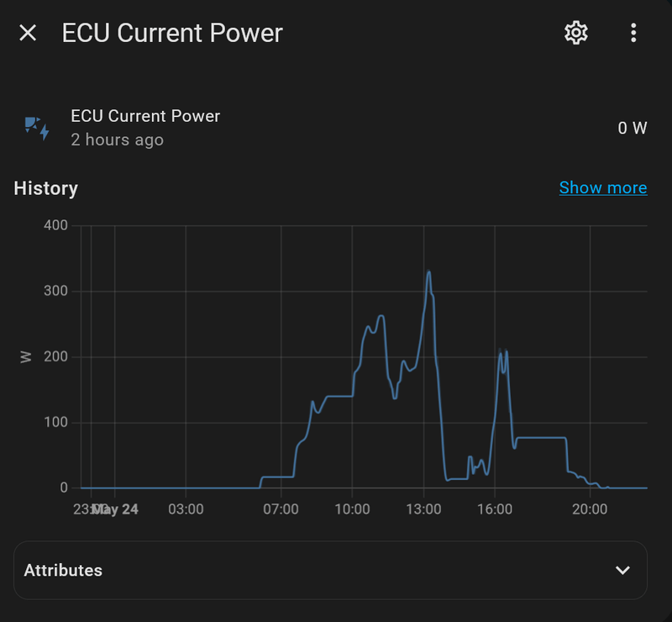Screen dimensions: 672x622
Task: Select the ECU Current Power entity name
Action: click(x=145, y=116)
